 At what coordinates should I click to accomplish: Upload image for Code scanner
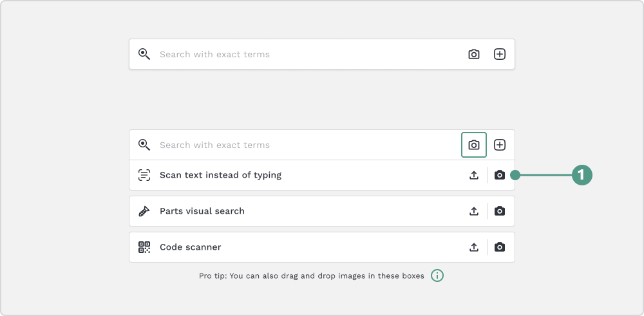pyautogui.click(x=473, y=248)
